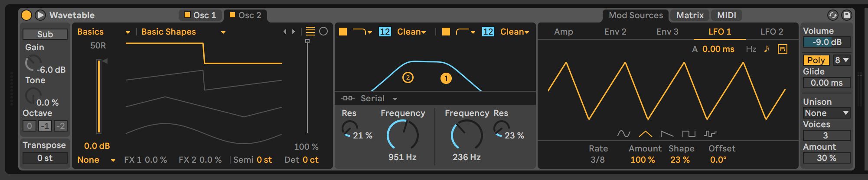Screen dimensions: 868x180
Task: Switch to the Env 2 tab
Action: point(615,32)
